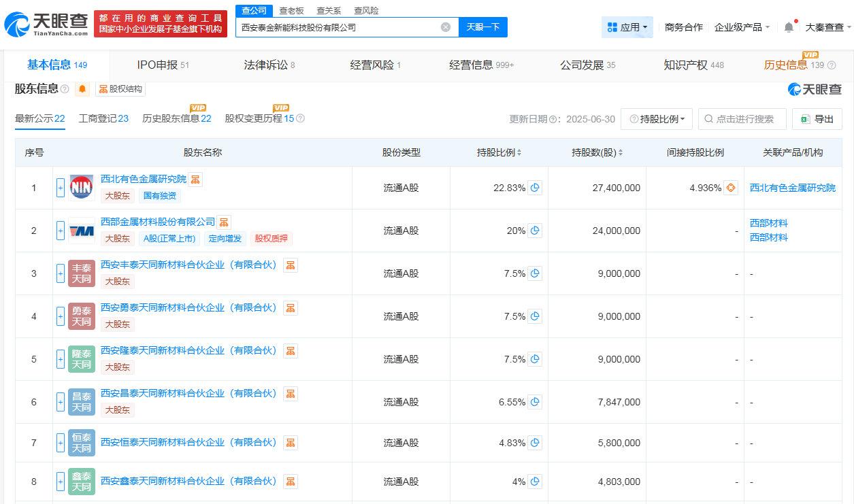Click the bell alert icon beside 股东信息
Viewport: 854px width, 504px height.
(82, 89)
